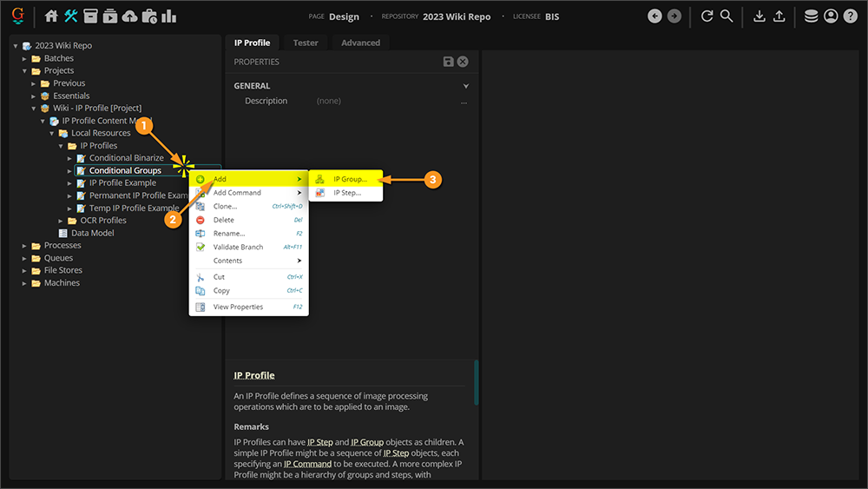Select the Machines tree node
This screenshot has width=868, height=489.
click(x=62, y=283)
